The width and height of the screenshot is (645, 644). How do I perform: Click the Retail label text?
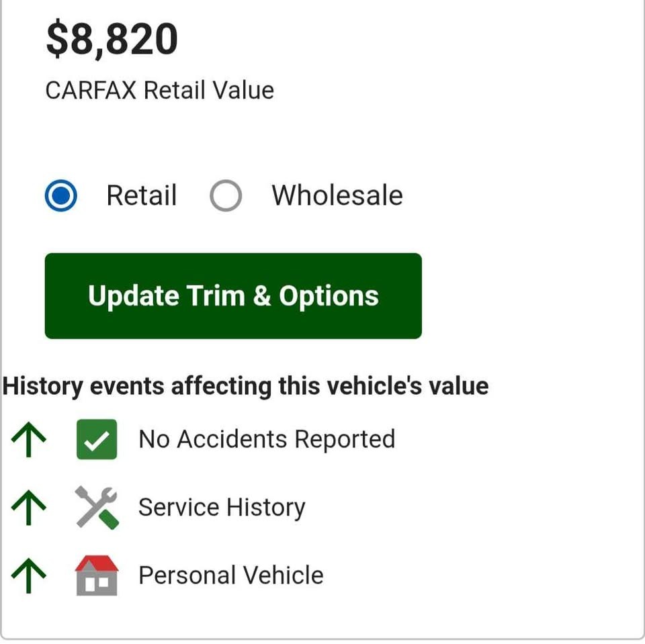point(142,195)
